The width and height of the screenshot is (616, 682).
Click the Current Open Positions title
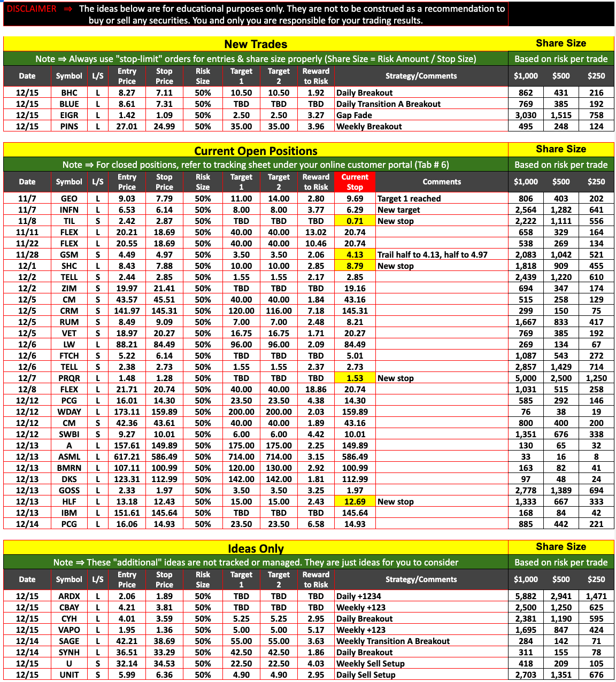point(256,151)
